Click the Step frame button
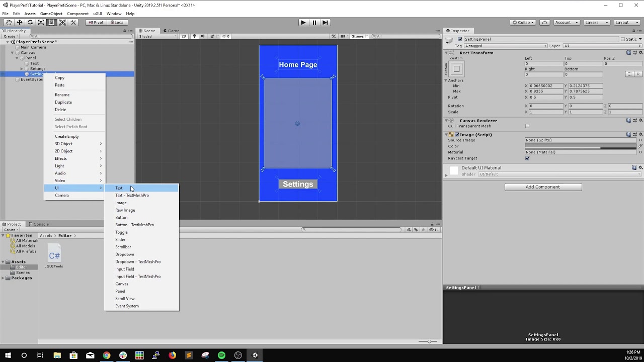The width and height of the screenshot is (644, 362). point(325,22)
